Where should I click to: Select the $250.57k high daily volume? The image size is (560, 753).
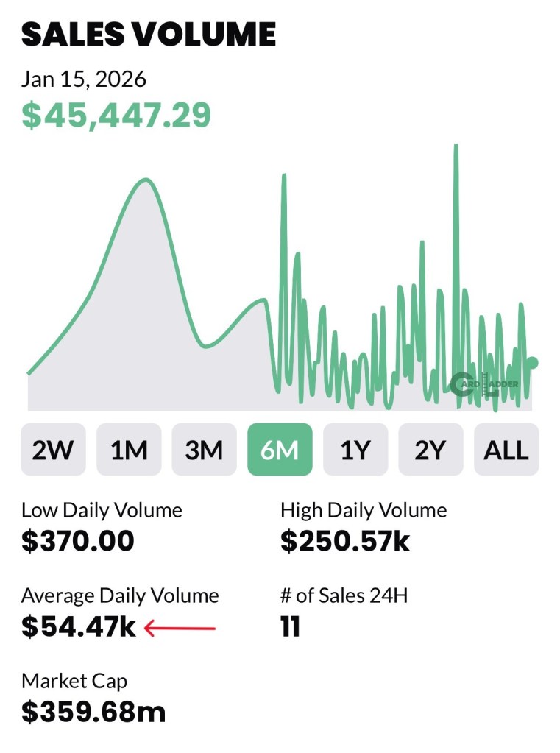coord(345,541)
